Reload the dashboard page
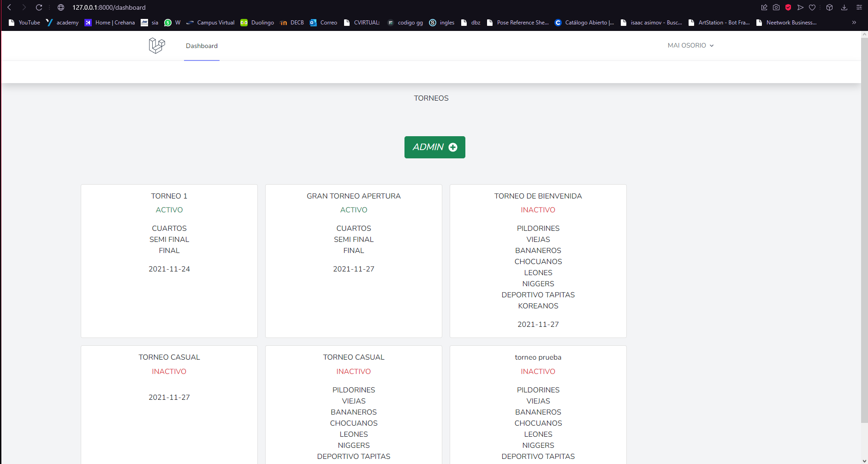Viewport: 868px width, 464px height. pos(39,7)
